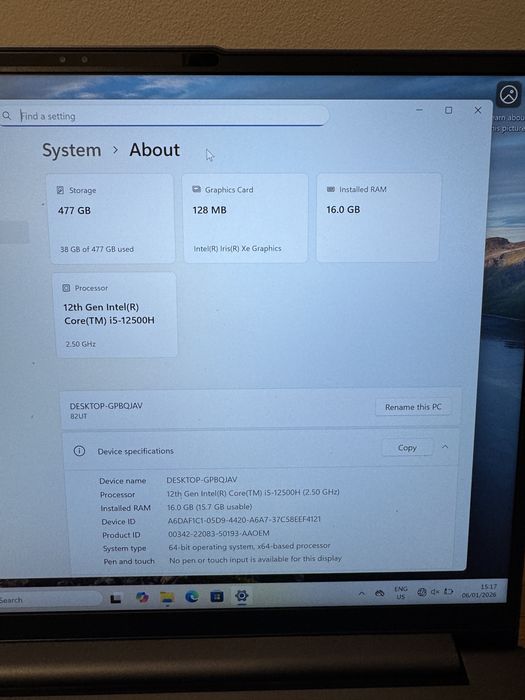
Task: Click the desktop spotlight picture info icon
Action: tap(508, 95)
